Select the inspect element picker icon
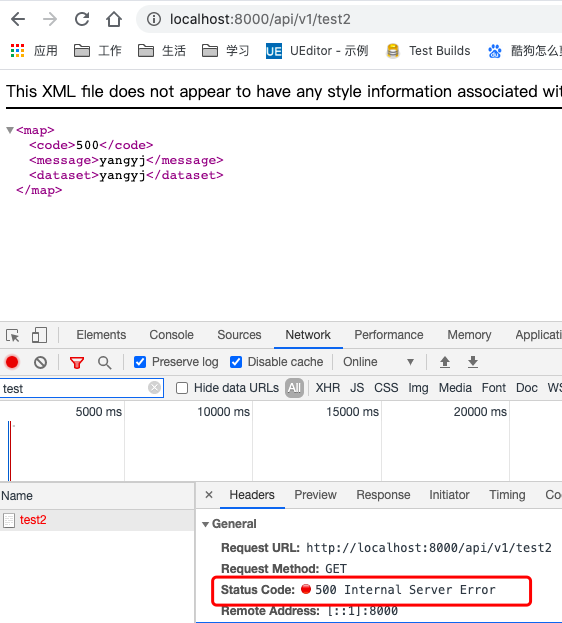This screenshot has width=562, height=623. (13, 335)
